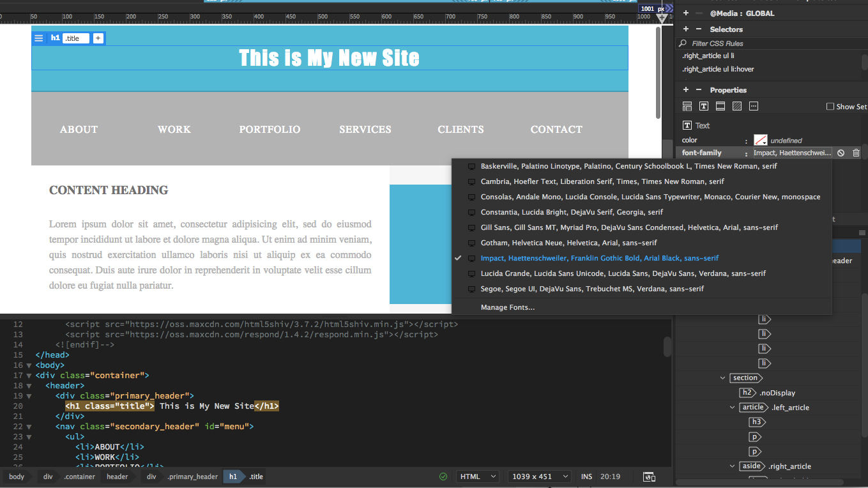868x488 pixels.
Task: Open the font-family value dropdown field
Action: tap(792, 153)
